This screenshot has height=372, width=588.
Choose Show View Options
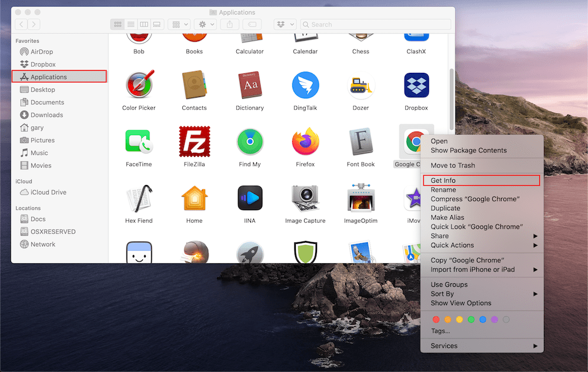482,303
